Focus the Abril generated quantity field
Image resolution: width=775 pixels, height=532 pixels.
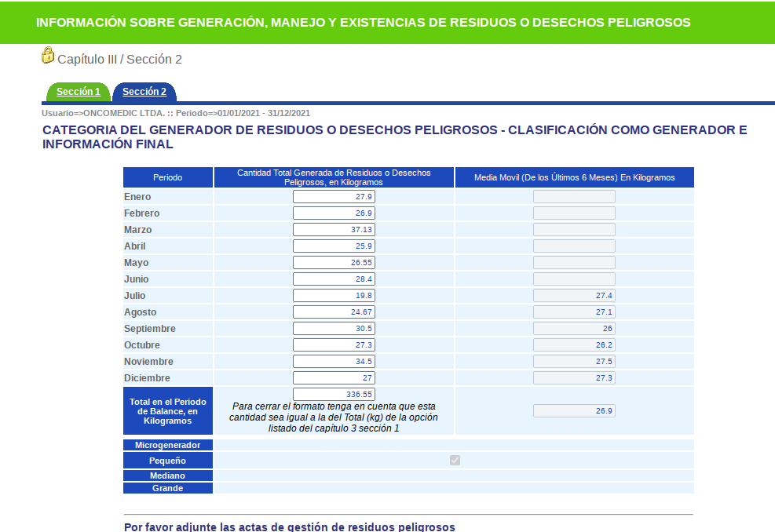tap(334, 246)
